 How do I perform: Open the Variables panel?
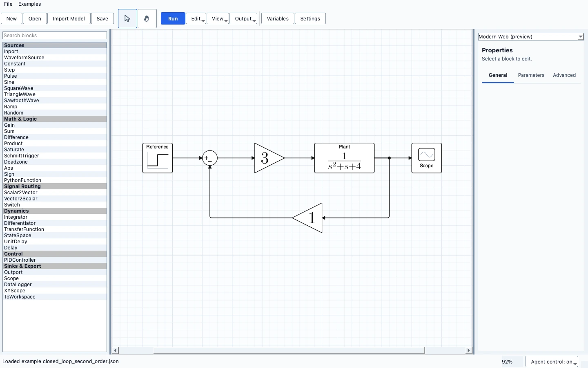278,19
